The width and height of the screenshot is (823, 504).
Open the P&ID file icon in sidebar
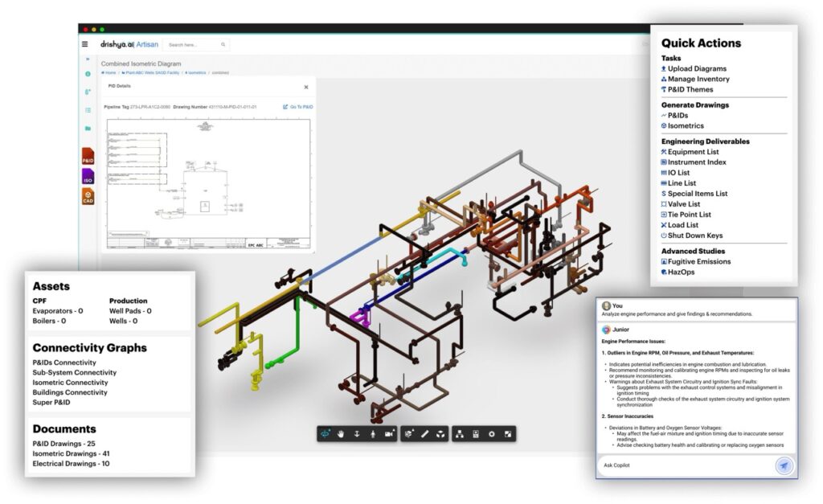(x=88, y=157)
